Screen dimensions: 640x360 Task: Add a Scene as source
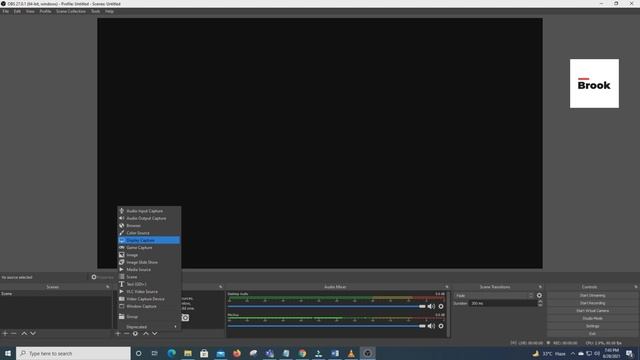point(149,277)
